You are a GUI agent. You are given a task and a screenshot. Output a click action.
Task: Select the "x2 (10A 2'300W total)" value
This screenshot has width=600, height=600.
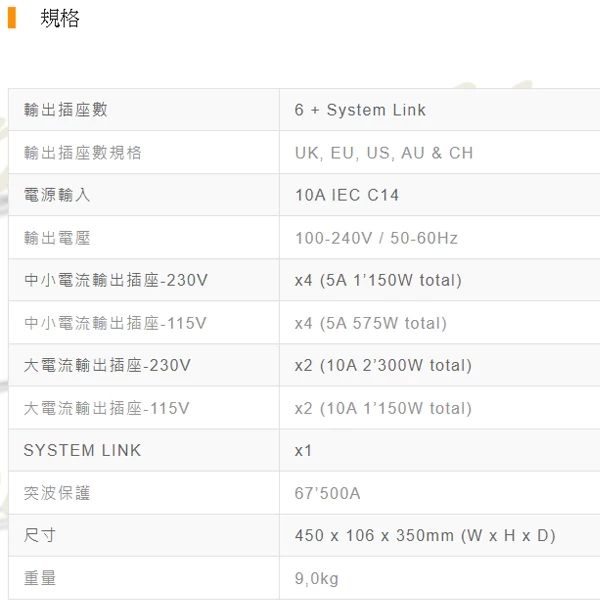383,365
